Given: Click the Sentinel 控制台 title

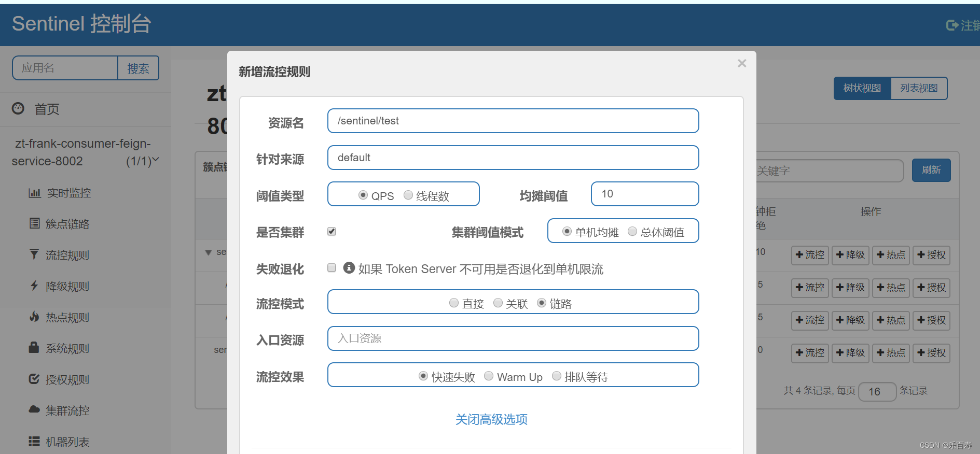Looking at the screenshot, I should [81, 24].
